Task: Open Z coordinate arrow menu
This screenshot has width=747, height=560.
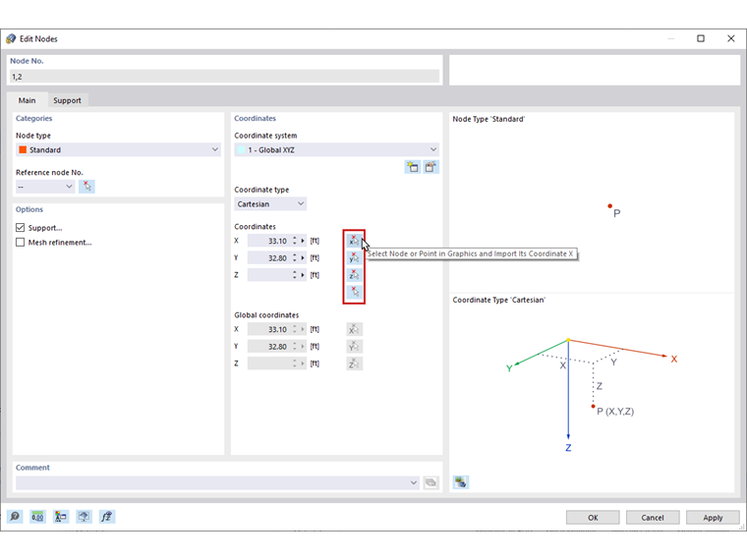Action: click(303, 275)
